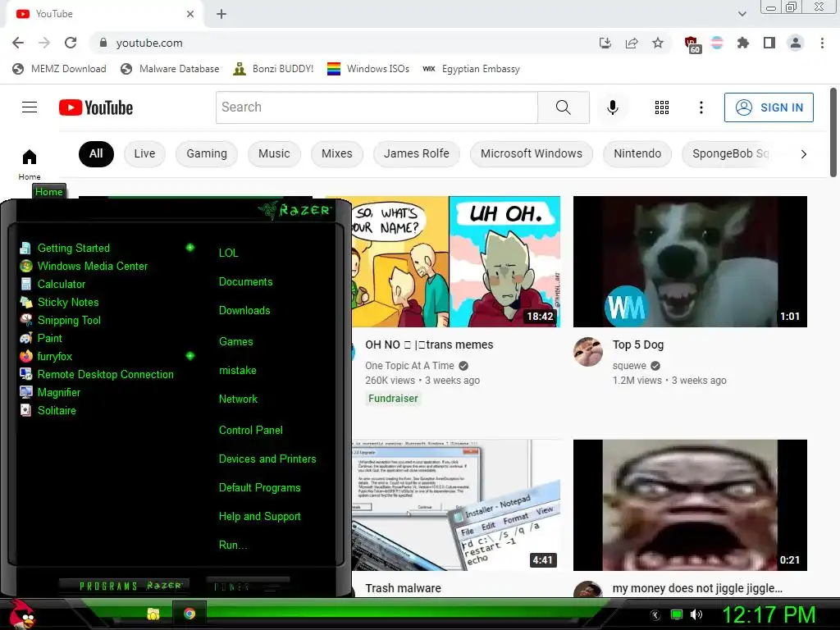Open Devices and Printers entry
Screen dimensions: 840x630
coord(267,459)
